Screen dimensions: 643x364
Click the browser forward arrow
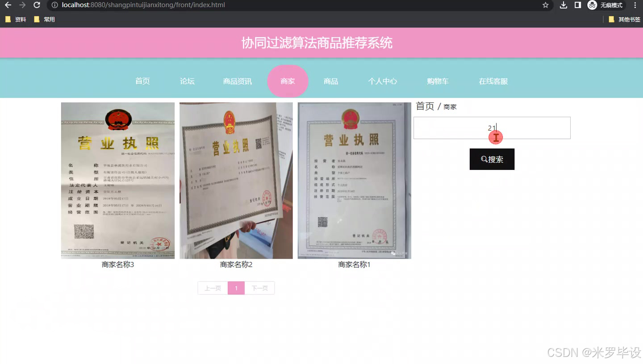[x=21, y=5]
